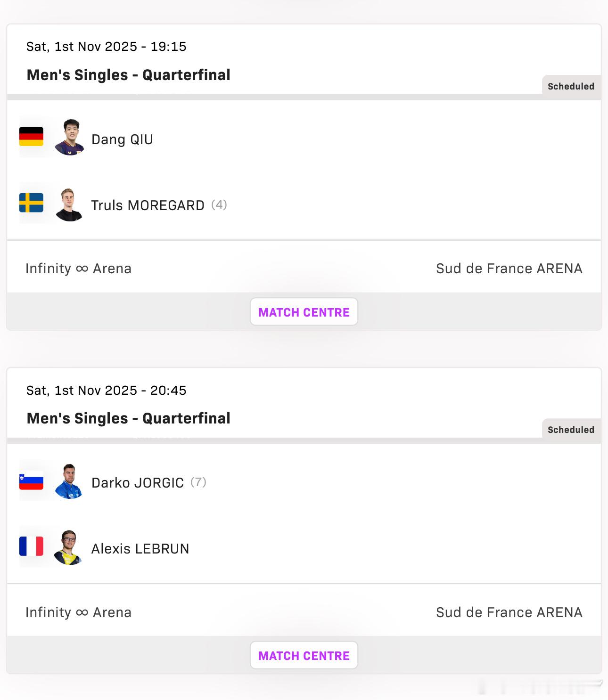Image resolution: width=608 pixels, height=700 pixels.
Task: Click the Swedish flag icon
Action: (31, 203)
